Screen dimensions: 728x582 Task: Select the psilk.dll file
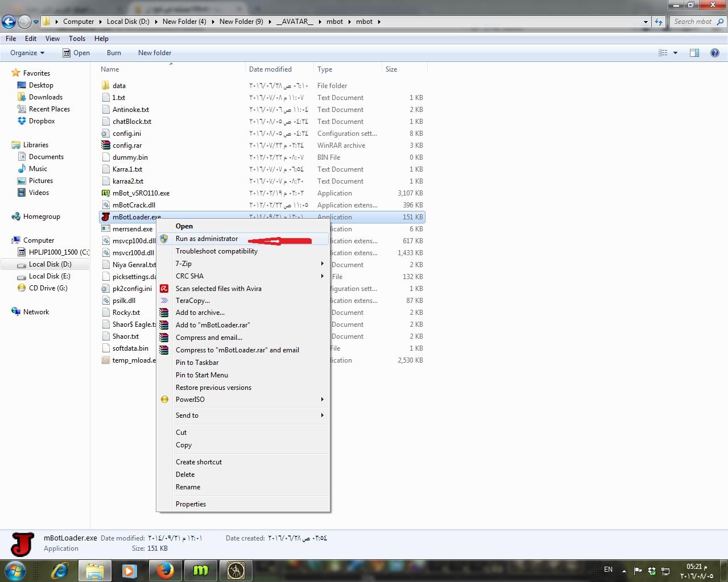click(124, 301)
